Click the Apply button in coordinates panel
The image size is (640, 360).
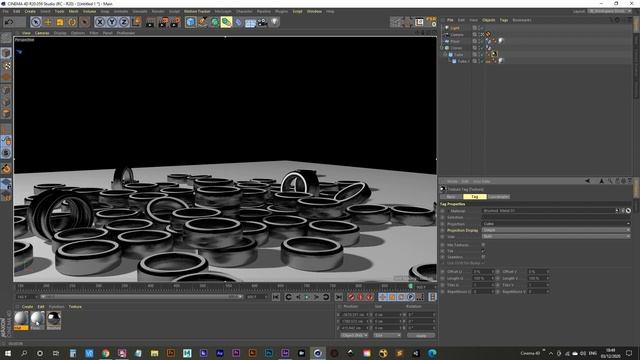tap(421, 336)
